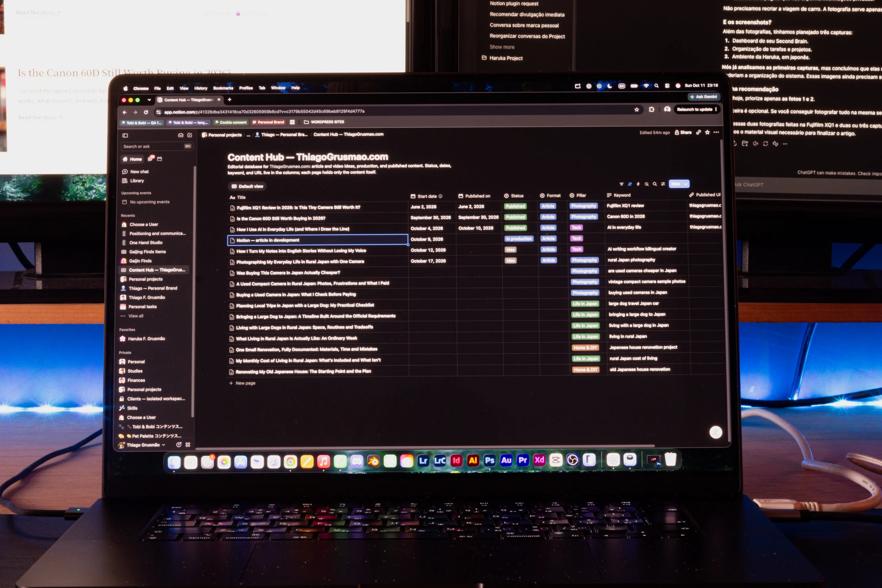This screenshot has width=882, height=588.
Task: Click the Wi-Fi icon in menu bar
Action: (646, 86)
